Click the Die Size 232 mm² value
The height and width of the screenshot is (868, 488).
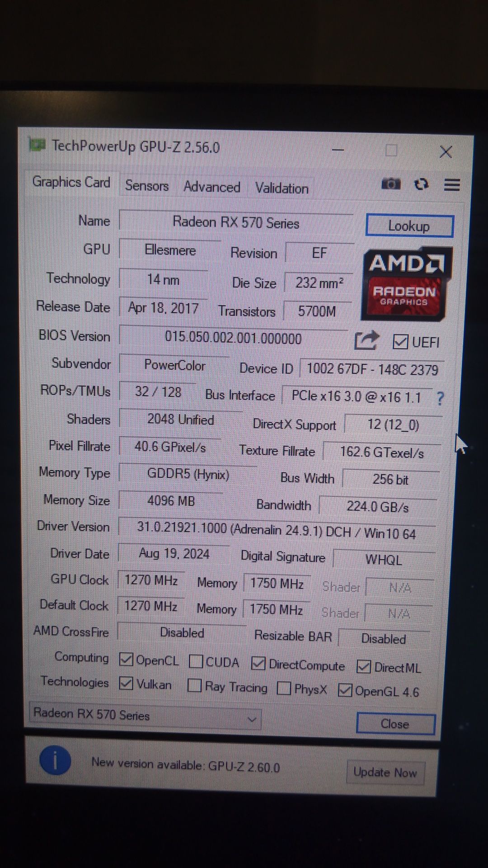coord(319,283)
